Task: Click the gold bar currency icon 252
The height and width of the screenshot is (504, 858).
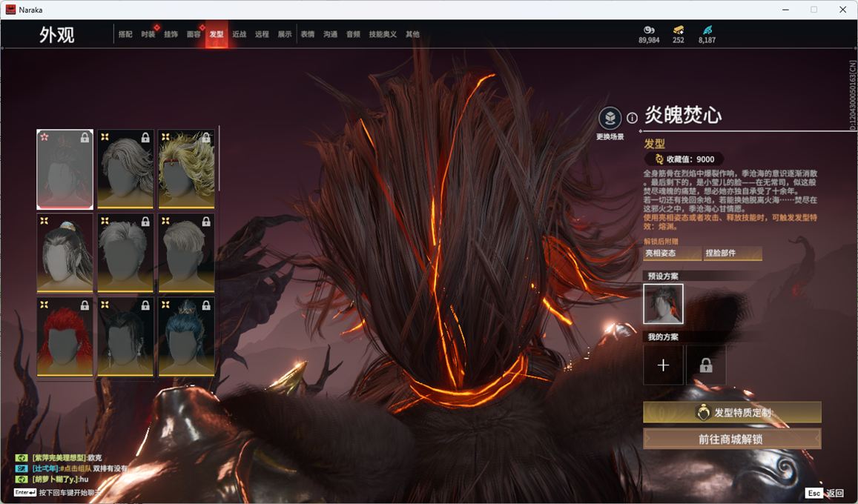Action: 679,30
